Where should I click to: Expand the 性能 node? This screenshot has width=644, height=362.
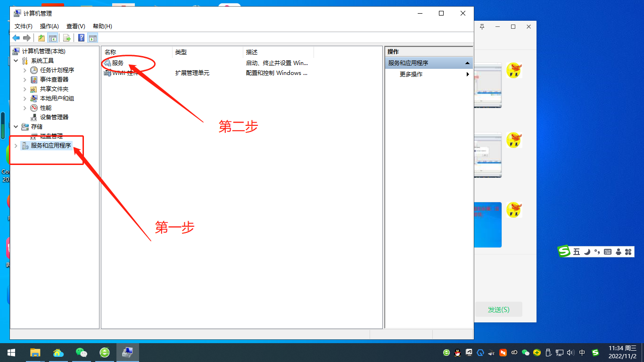coord(25,108)
